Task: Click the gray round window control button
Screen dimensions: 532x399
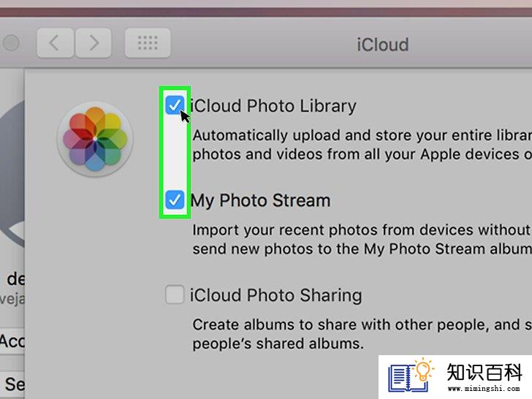Action: coord(11,43)
